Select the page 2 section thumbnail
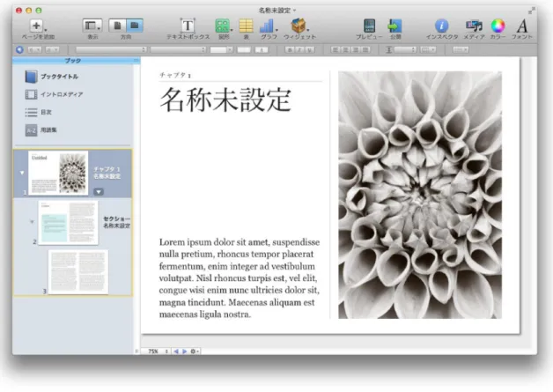The height and width of the screenshot is (392, 553). point(68,223)
